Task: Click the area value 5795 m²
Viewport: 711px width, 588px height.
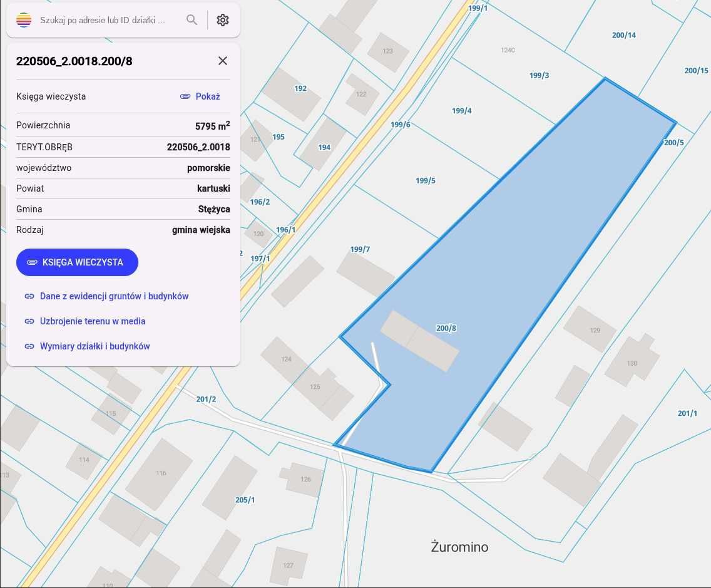Action: (x=212, y=126)
